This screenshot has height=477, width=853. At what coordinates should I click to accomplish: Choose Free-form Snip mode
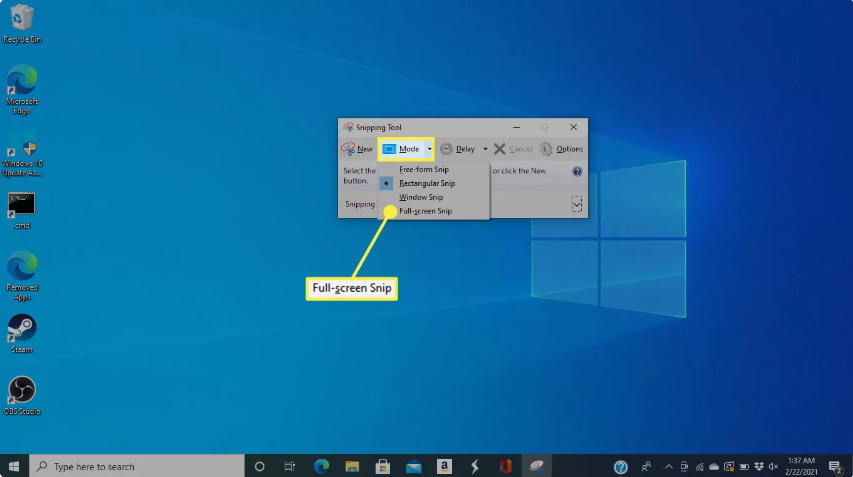click(x=424, y=169)
